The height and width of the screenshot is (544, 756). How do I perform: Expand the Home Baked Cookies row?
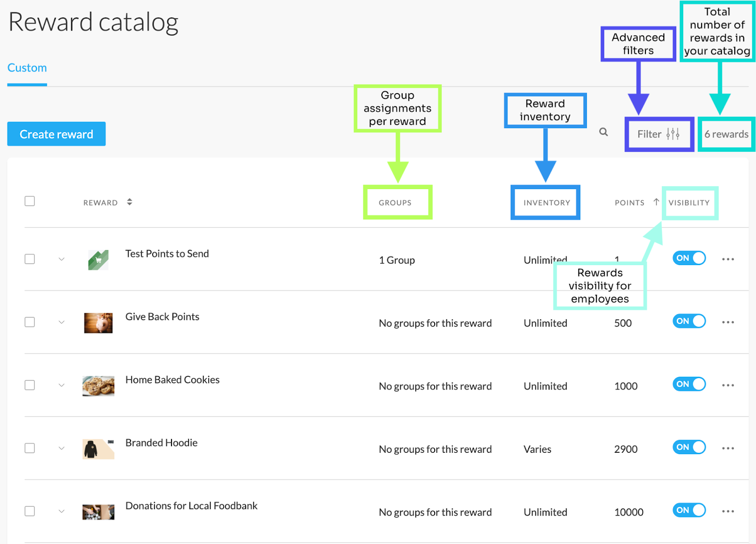coord(61,385)
